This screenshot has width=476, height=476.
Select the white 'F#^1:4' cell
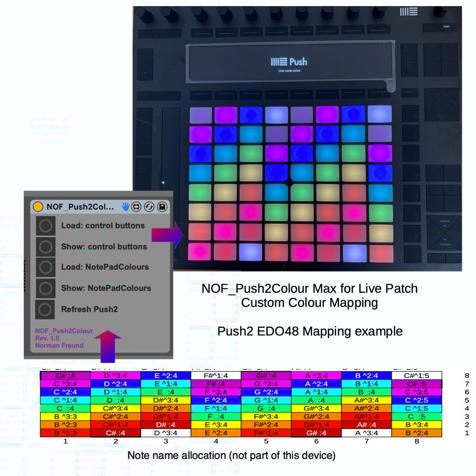point(216,376)
